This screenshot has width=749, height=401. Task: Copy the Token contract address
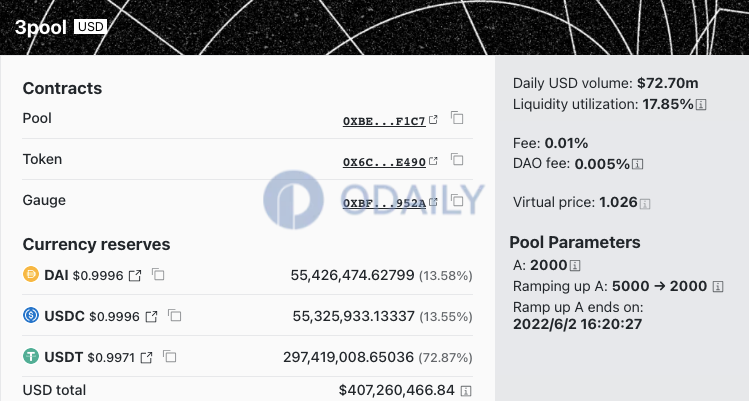(x=457, y=159)
